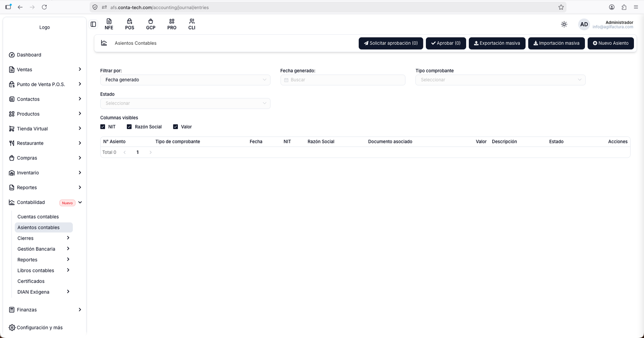Focus the Fecha generado search field
Image resolution: width=644 pixels, height=338 pixels.
[343, 80]
